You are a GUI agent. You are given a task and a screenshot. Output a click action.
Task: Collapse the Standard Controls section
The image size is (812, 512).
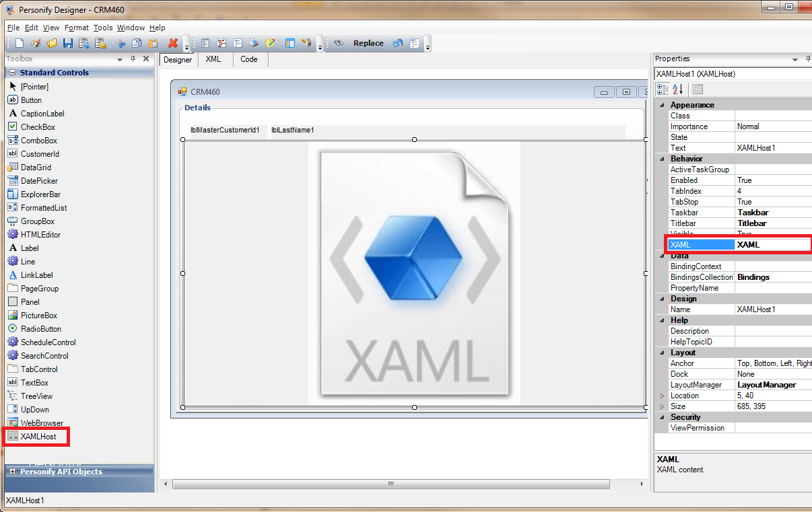tap(12, 73)
